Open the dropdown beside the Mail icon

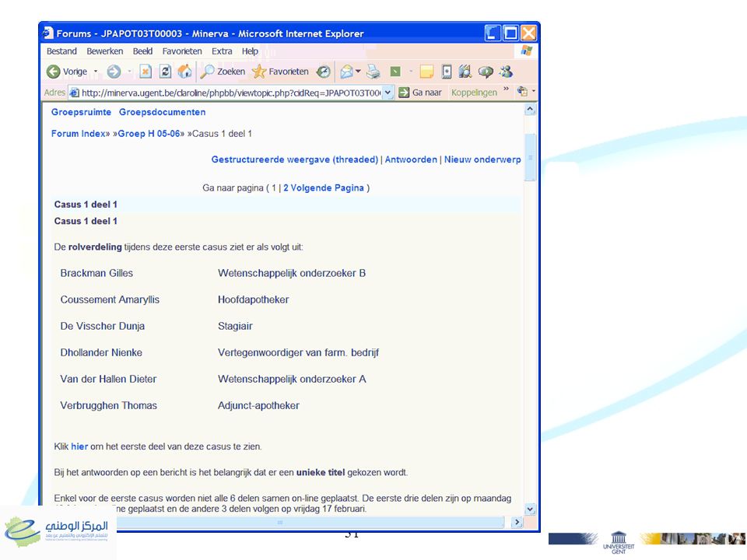(358, 72)
